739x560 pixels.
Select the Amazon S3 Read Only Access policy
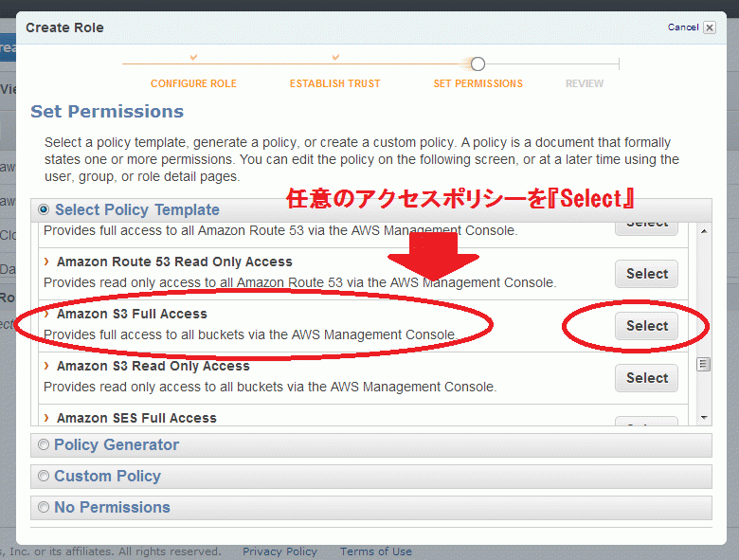646,378
